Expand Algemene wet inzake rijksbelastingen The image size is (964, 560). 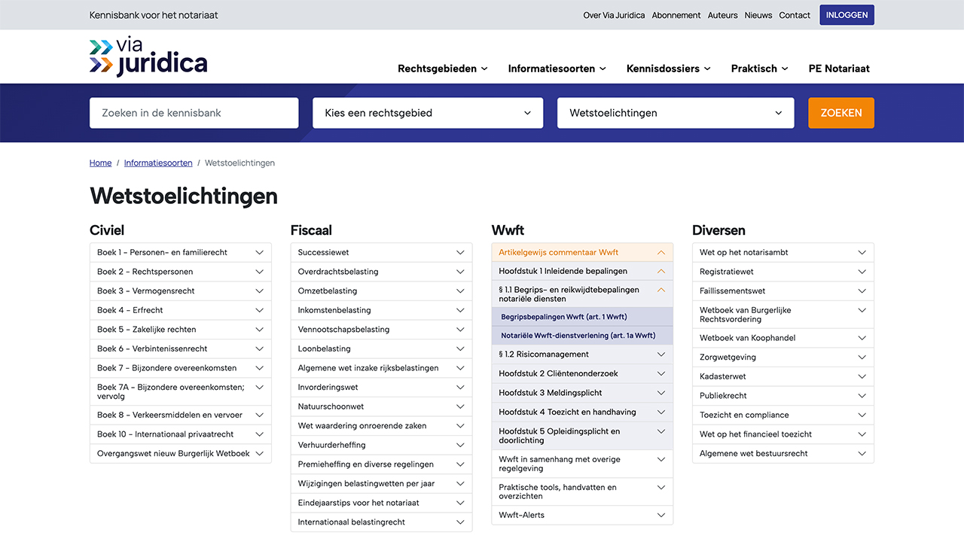click(x=381, y=368)
